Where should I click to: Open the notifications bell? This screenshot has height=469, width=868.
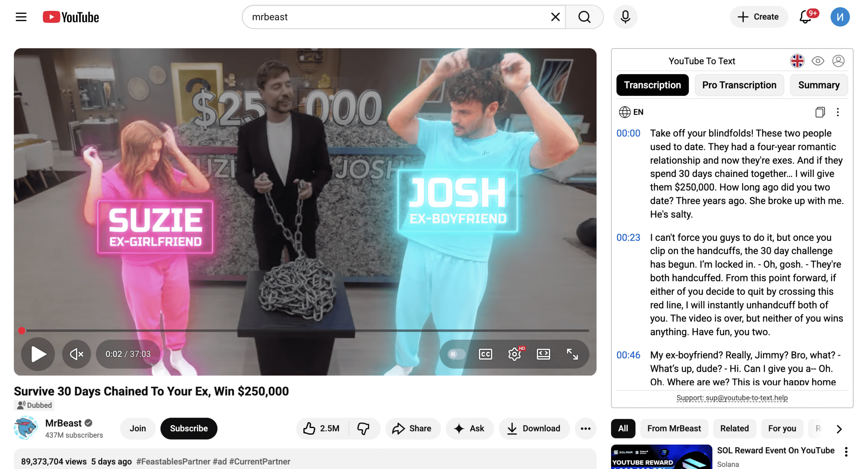click(805, 17)
